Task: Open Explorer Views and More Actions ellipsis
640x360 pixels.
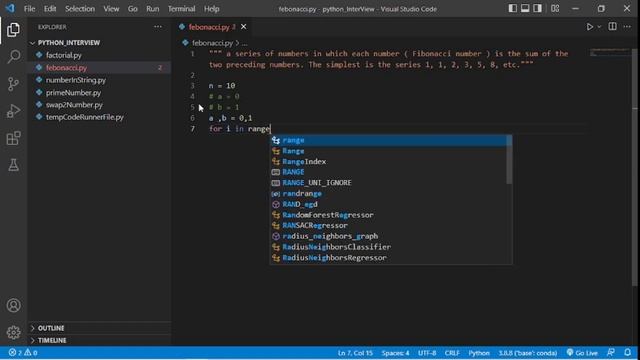Action: pyautogui.click(x=158, y=27)
